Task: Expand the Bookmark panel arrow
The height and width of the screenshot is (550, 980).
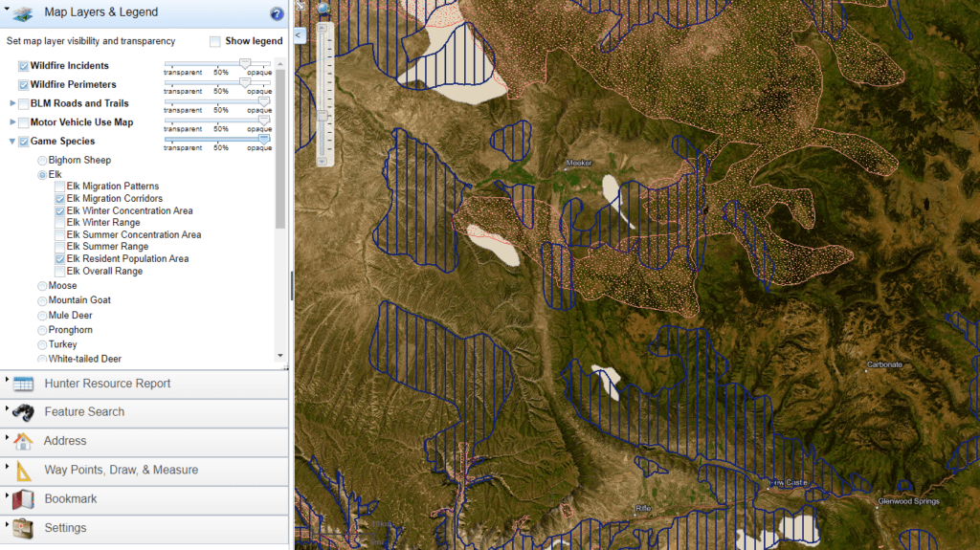Action: [x=7, y=495]
